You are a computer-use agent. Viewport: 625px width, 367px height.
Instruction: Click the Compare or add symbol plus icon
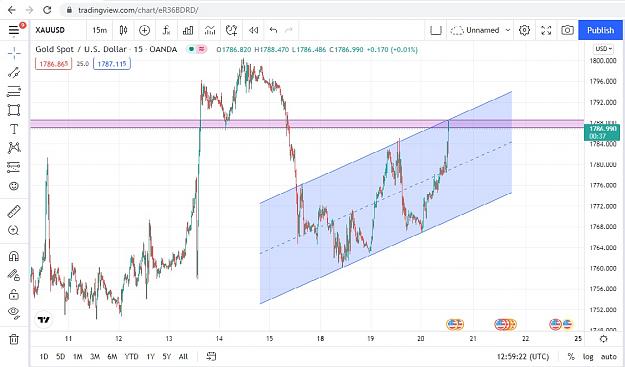pyautogui.click(x=144, y=30)
